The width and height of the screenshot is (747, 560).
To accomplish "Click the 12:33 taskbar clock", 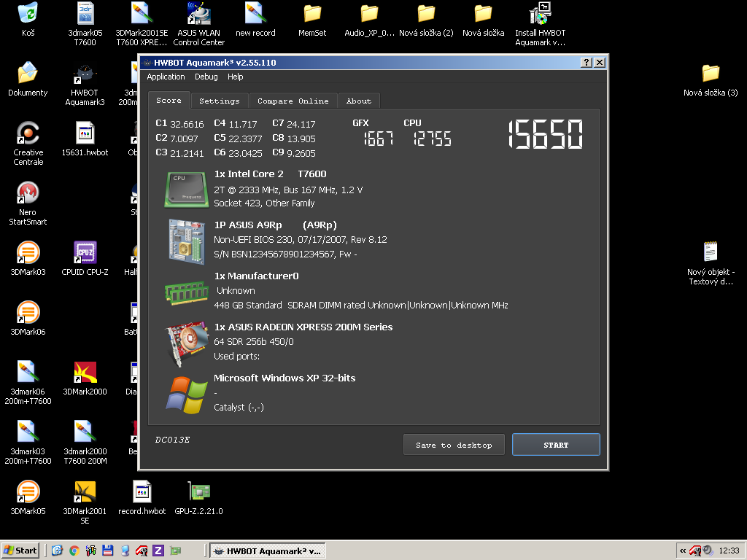I will (729, 551).
